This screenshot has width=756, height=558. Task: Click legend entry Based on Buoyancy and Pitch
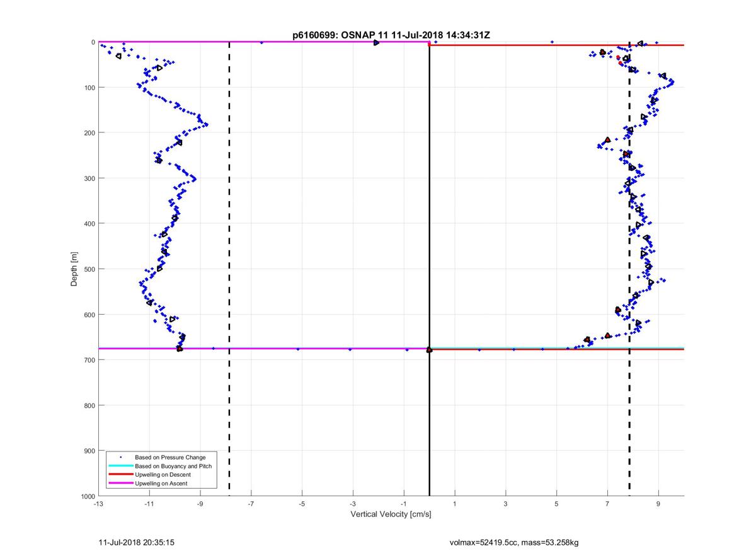[173, 466]
